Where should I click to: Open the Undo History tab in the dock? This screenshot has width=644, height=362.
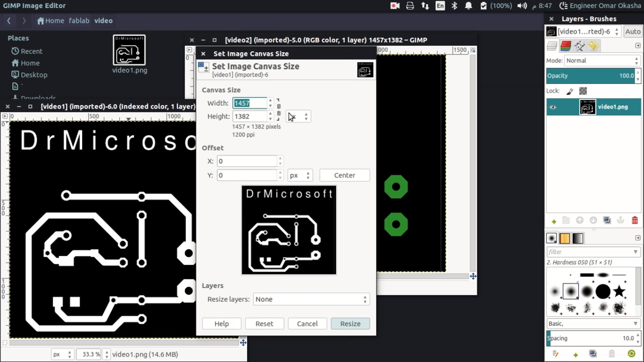tap(593, 46)
